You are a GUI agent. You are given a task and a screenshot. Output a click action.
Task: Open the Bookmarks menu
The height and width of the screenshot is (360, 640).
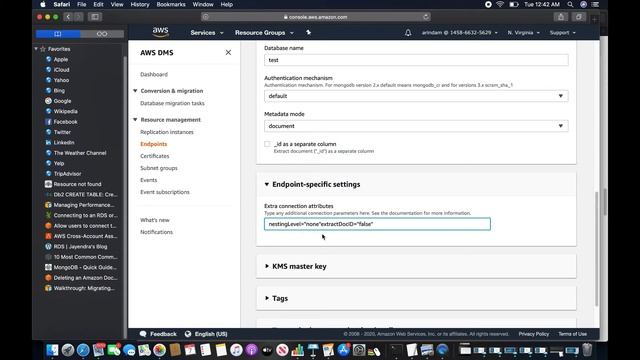pos(171,4)
